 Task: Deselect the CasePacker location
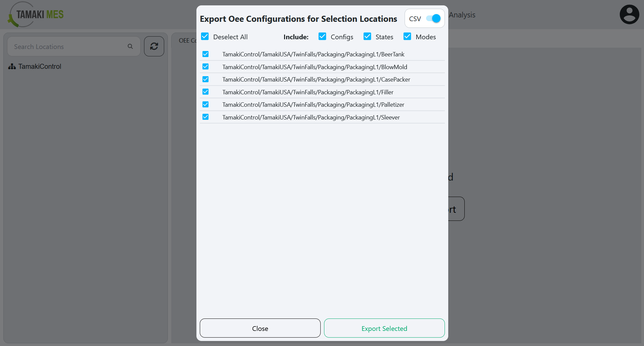(x=205, y=79)
